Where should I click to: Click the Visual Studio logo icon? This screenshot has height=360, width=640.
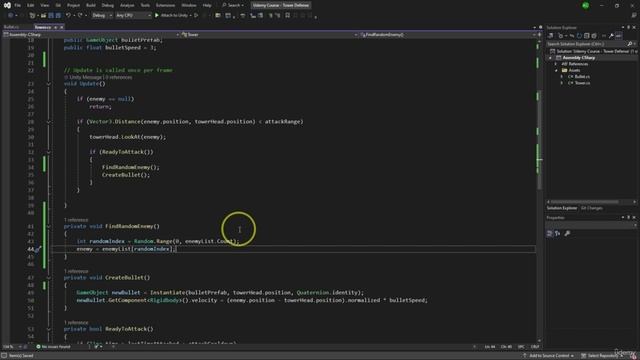(x=7, y=5)
